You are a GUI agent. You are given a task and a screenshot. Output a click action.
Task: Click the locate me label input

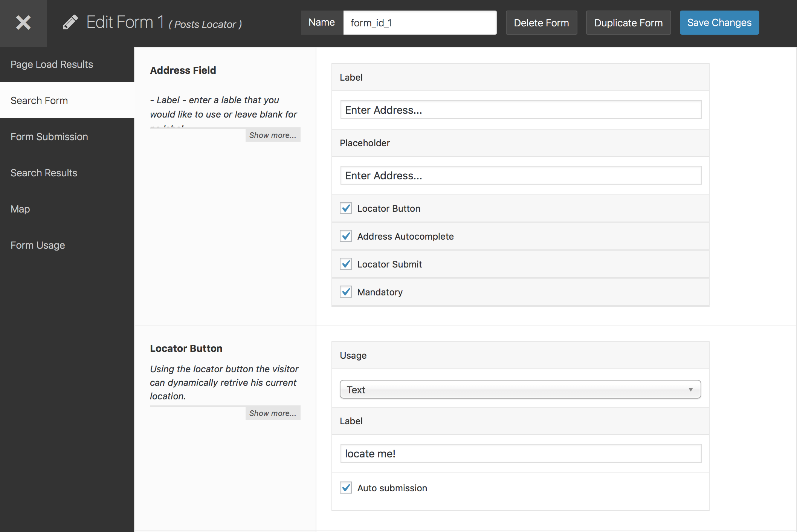[x=521, y=453]
